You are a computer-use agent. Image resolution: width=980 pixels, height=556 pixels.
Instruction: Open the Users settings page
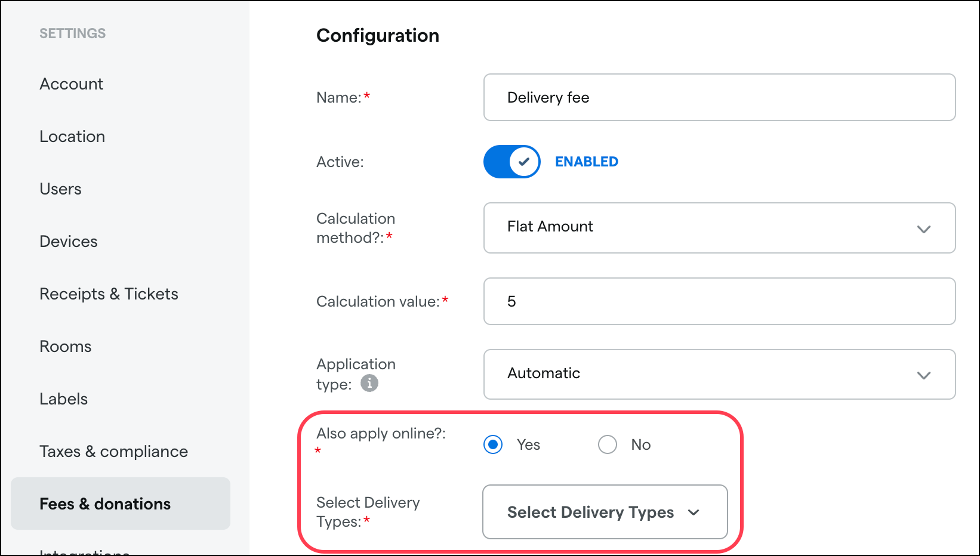click(x=60, y=189)
